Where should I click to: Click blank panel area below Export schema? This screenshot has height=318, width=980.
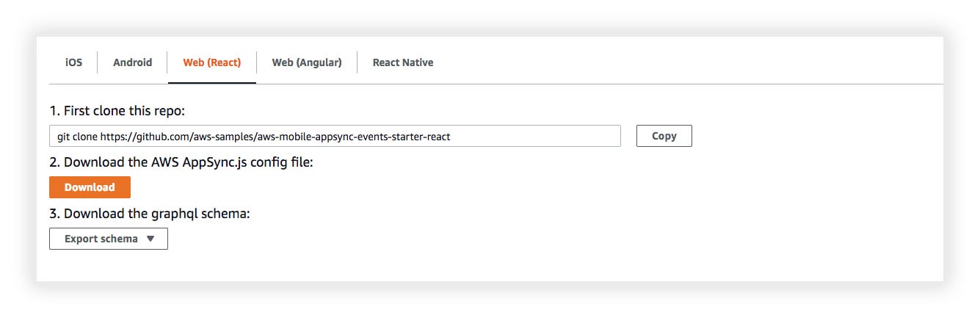[x=440, y=266]
